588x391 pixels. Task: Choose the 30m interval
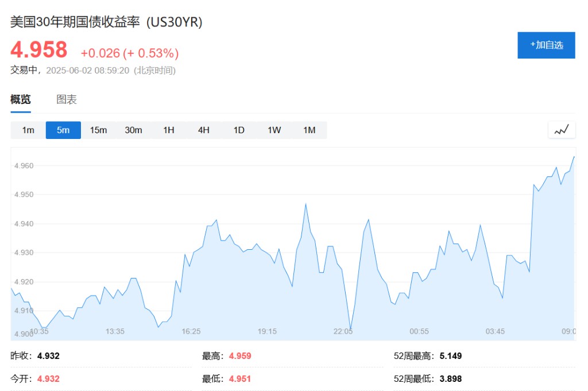pos(133,130)
